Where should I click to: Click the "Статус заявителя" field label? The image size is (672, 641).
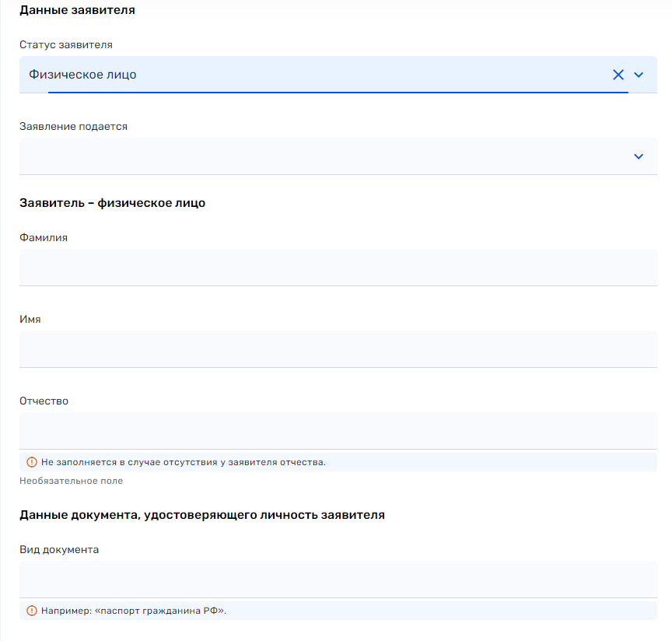(x=66, y=45)
